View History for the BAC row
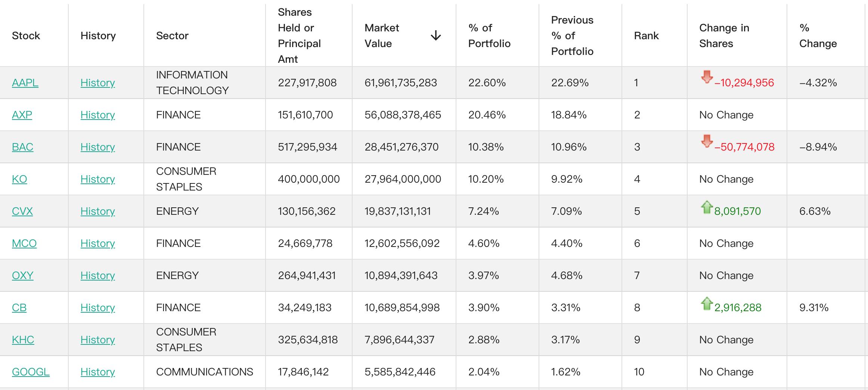868x390 pixels. (97, 147)
